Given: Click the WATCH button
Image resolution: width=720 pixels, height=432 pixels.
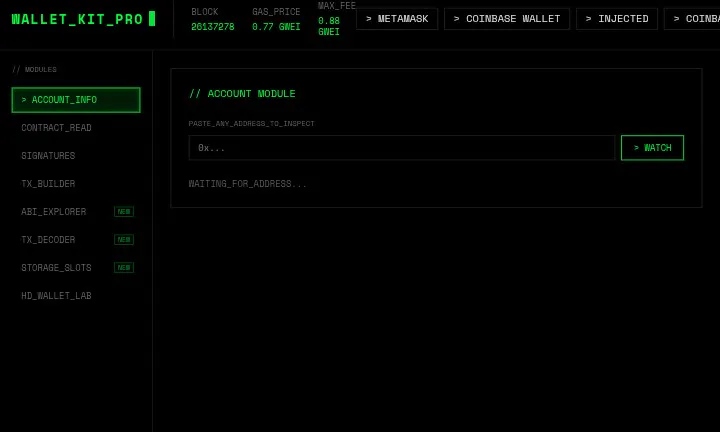Looking at the screenshot, I should click(x=652, y=148).
